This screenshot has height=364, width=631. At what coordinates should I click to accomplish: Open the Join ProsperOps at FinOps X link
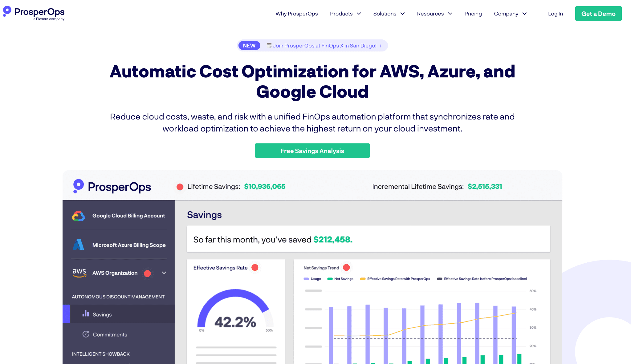[324, 46]
